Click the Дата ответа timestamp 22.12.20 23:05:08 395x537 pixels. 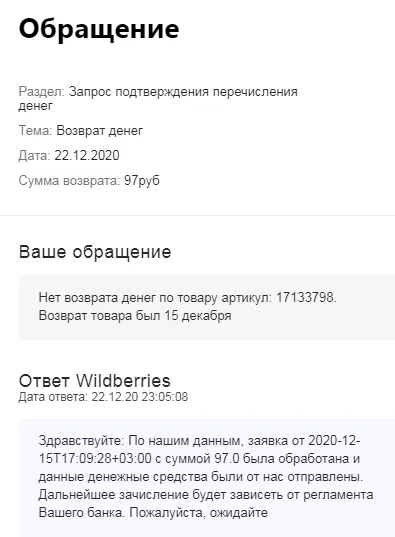140,397
